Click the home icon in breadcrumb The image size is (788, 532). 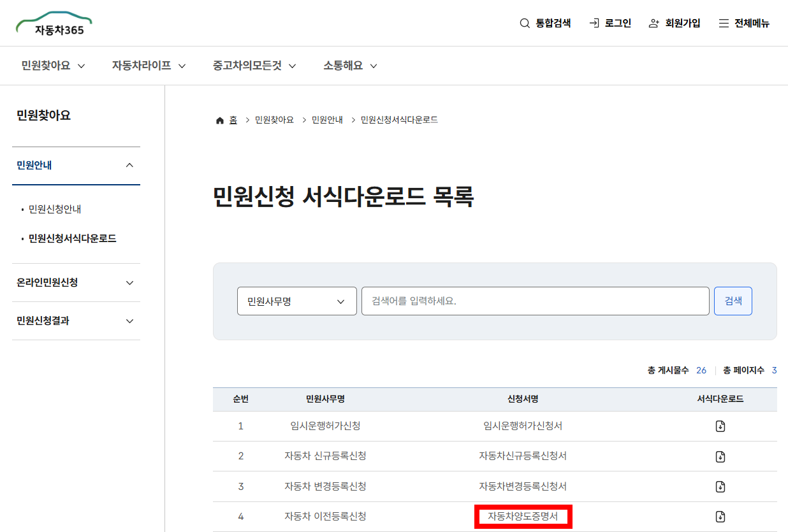[x=220, y=120]
